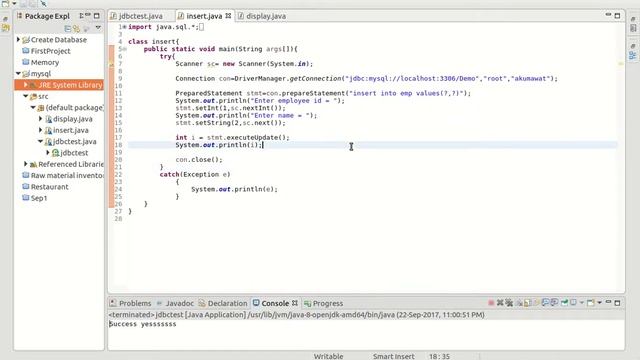Image resolution: width=640 pixels, height=360 pixels.
Task: Close the Console view tab
Action: click(295, 303)
